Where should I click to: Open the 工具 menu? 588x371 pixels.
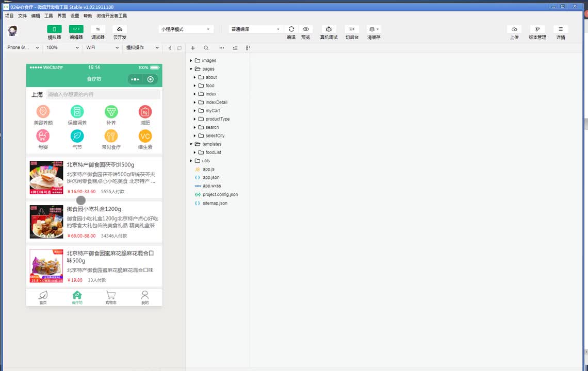[x=49, y=16]
